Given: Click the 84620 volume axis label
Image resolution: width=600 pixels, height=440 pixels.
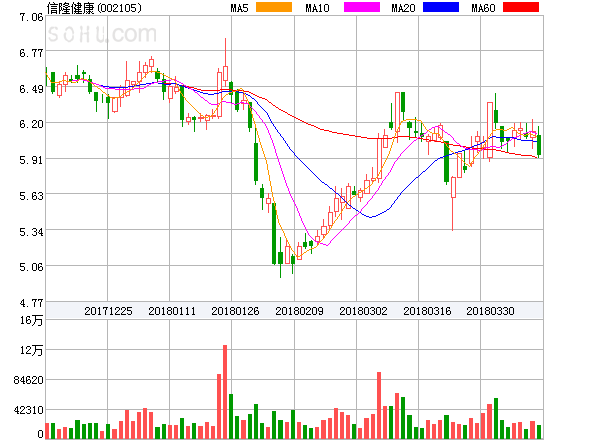Looking at the screenshot, I should [x=28, y=380].
